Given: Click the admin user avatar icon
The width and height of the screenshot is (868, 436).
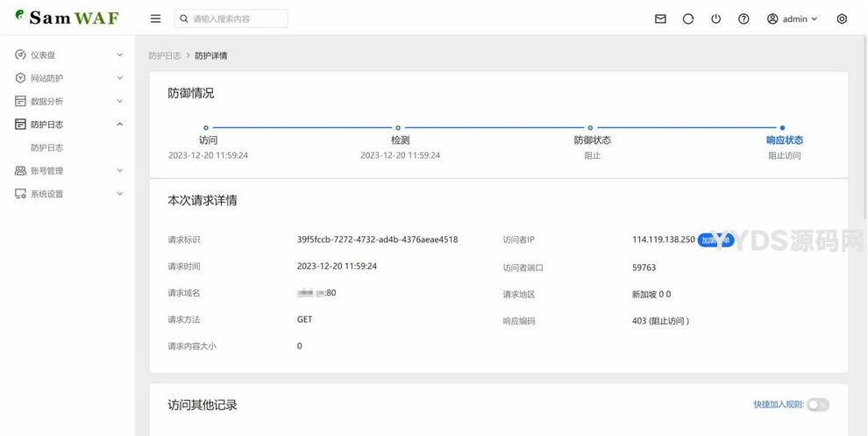Looking at the screenshot, I should coord(772,18).
